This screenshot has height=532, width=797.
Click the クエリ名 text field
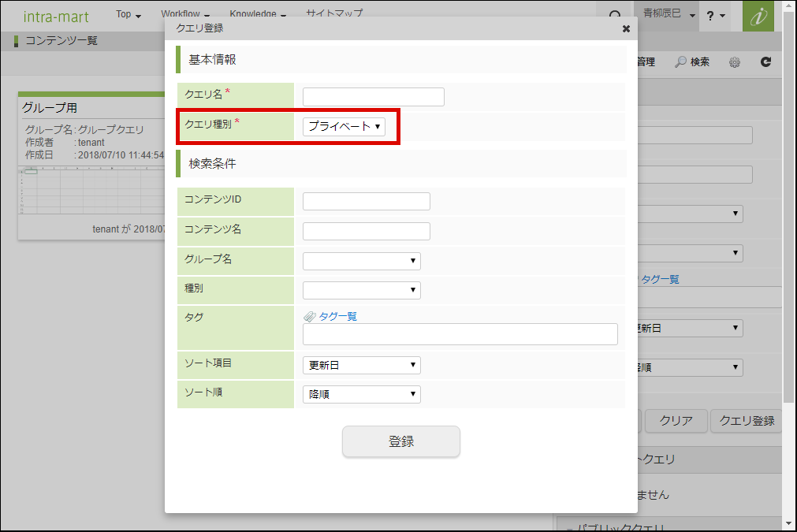[x=373, y=97]
